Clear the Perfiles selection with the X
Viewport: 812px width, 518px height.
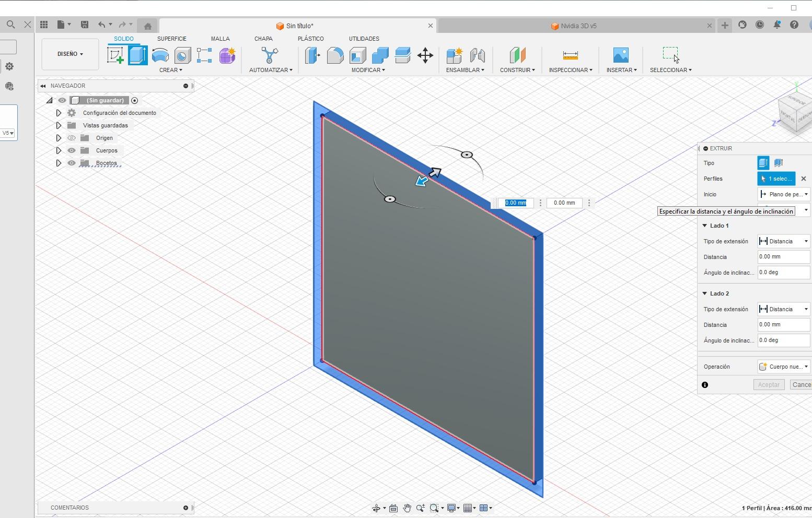pos(804,179)
